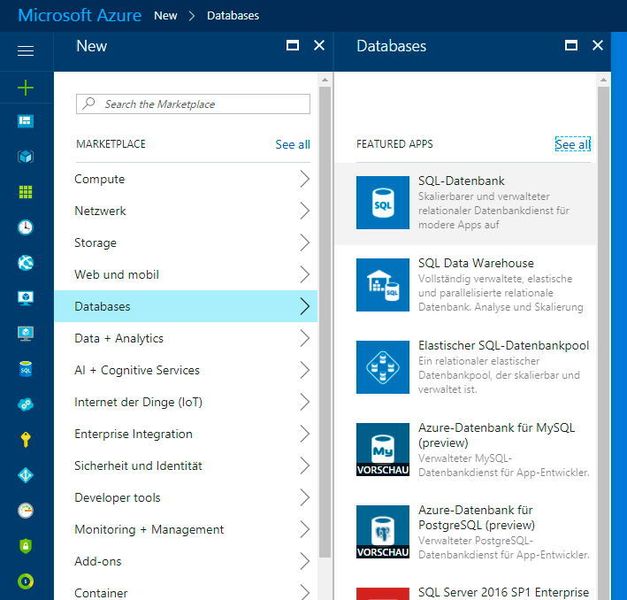Expand the Compute category chevron
The image size is (627, 600).
305,179
